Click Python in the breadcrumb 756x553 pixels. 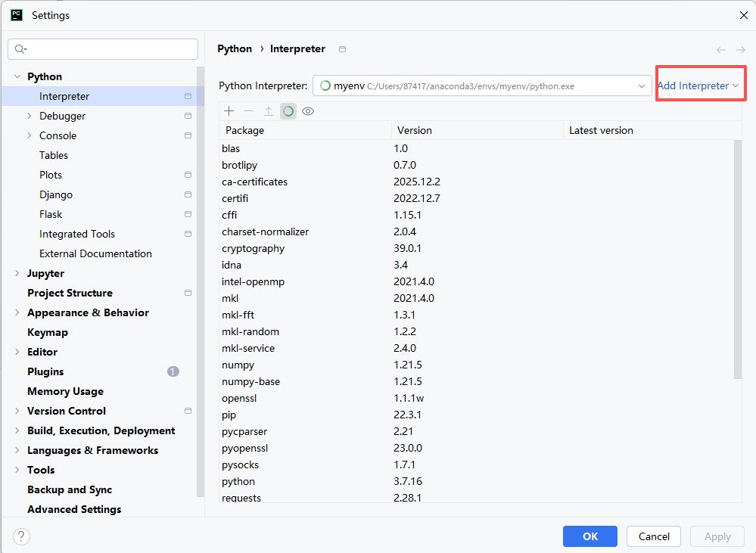click(x=235, y=48)
